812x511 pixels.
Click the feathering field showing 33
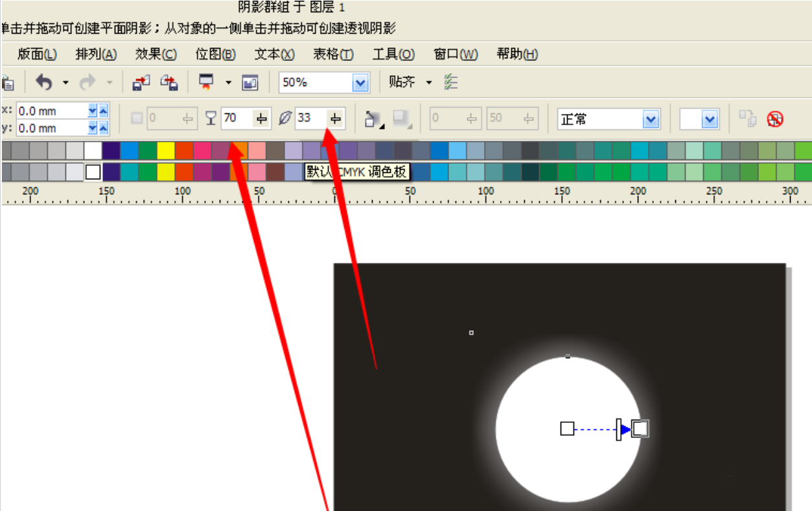click(x=311, y=119)
